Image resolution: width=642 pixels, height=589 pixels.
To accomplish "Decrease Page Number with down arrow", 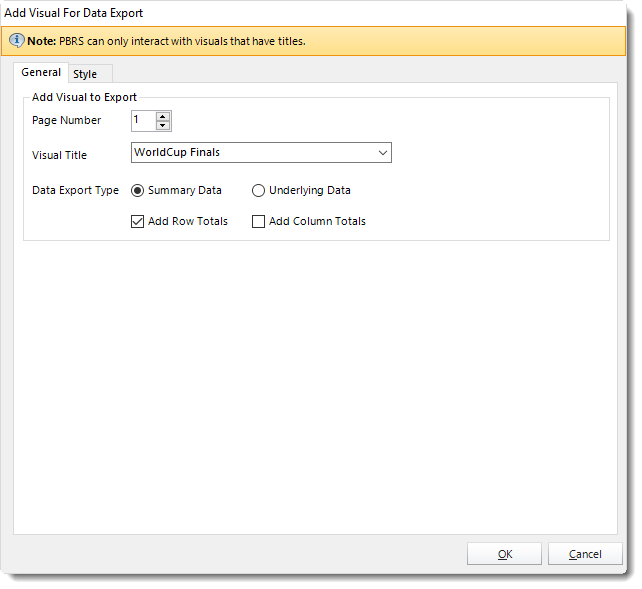I will (x=163, y=125).
